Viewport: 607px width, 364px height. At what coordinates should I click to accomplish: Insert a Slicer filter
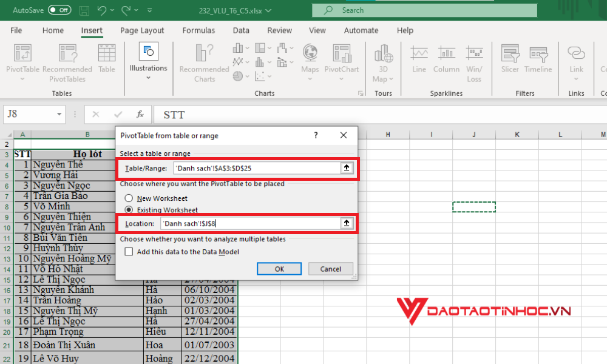coord(510,55)
